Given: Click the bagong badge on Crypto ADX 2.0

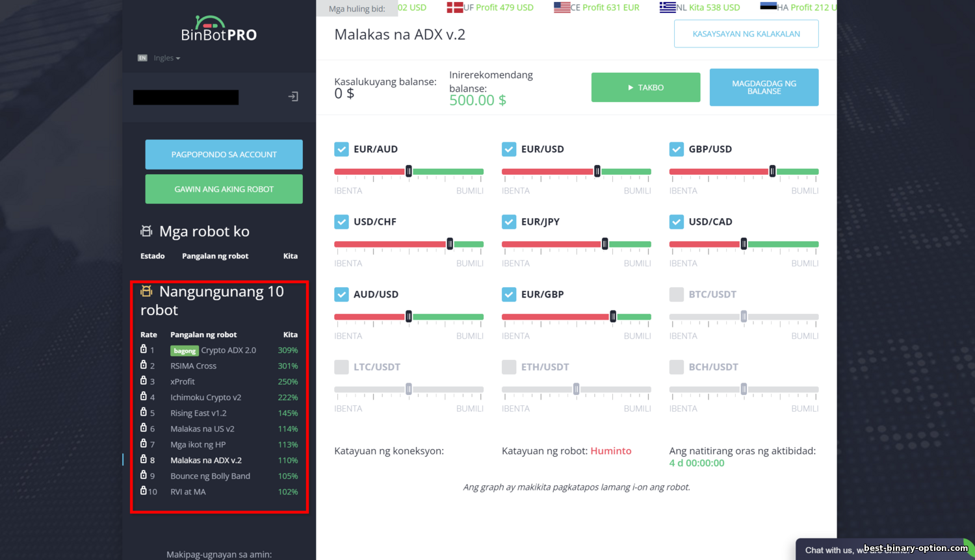Looking at the screenshot, I should click(x=185, y=351).
